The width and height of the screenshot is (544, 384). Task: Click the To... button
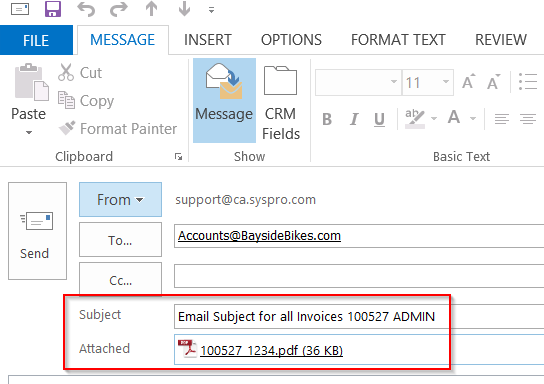click(x=120, y=240)
